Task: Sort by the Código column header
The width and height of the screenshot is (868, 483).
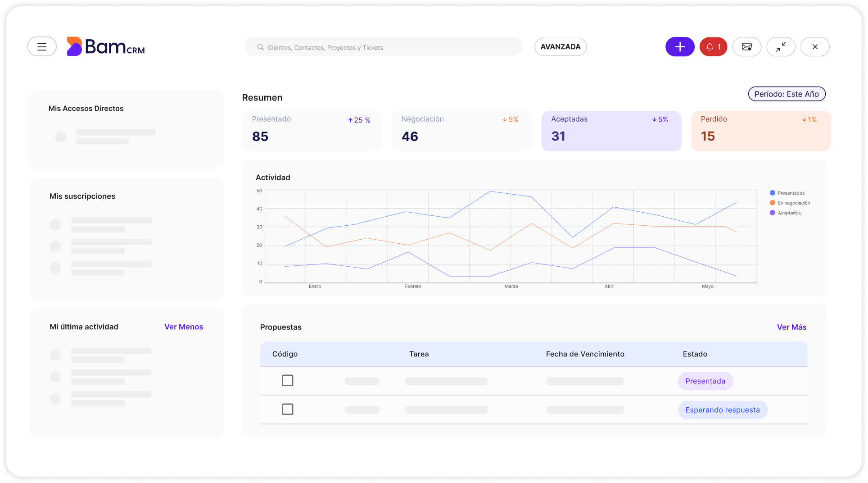Action: [285, 354]
